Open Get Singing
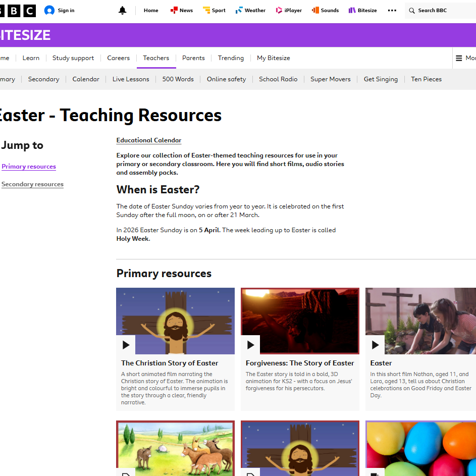The image size is (476, 476). click(381, 79)
